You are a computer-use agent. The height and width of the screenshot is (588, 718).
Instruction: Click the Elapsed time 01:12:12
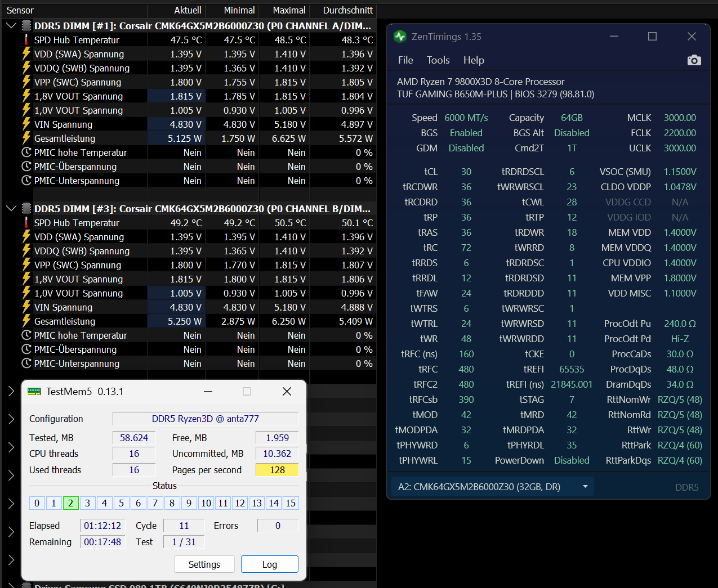click(x=102, y=526)
